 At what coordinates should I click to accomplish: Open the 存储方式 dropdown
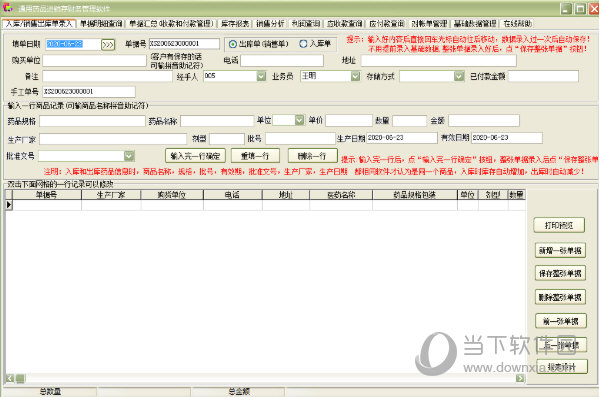(459, 76)
